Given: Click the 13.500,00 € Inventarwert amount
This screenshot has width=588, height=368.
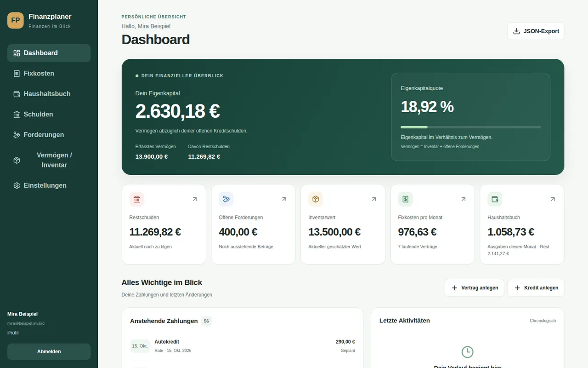Looking at the screenshot, I should pos(334,232).
